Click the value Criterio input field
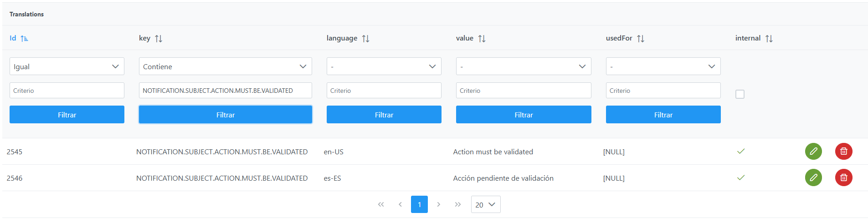This screenshot has height=223, width=868. 523,91
